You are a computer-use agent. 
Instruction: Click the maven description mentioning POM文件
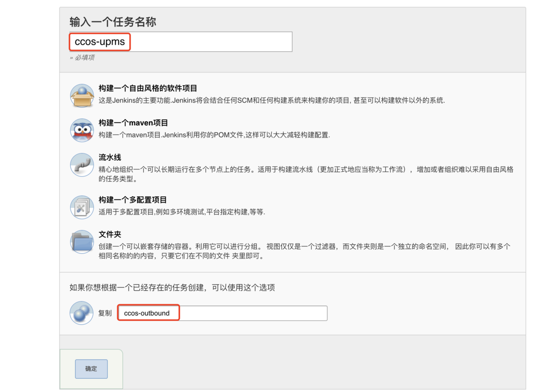click(x=214, y=135)
